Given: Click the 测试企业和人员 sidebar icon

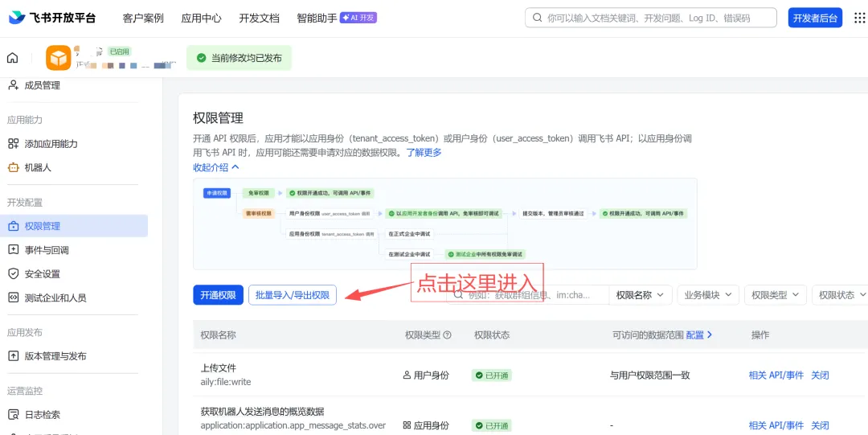Looking at the screenshot, I should tap(14, 298).
